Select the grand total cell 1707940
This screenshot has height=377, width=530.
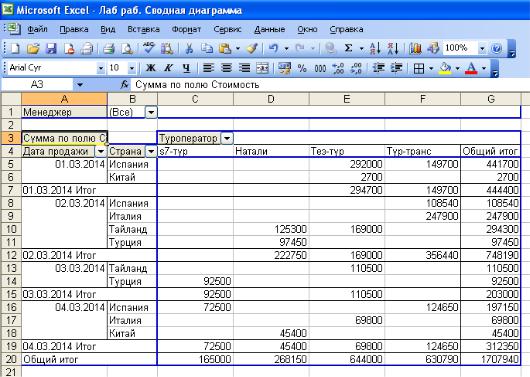[491, 359]
